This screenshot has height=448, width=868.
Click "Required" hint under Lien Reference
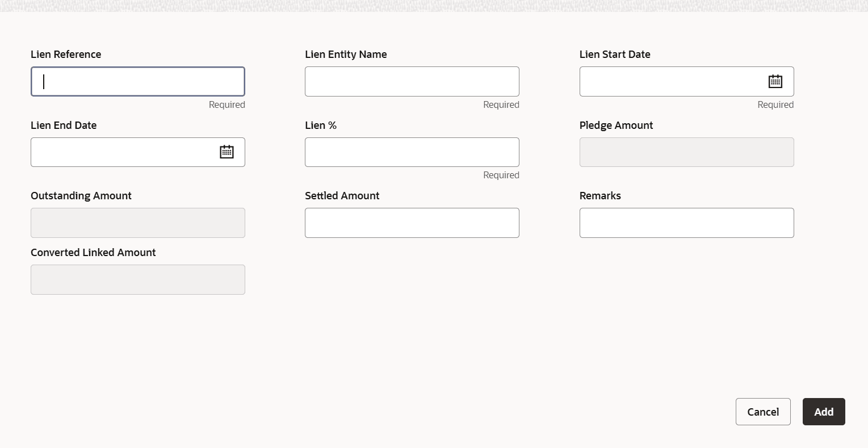(x=227, y=104)
